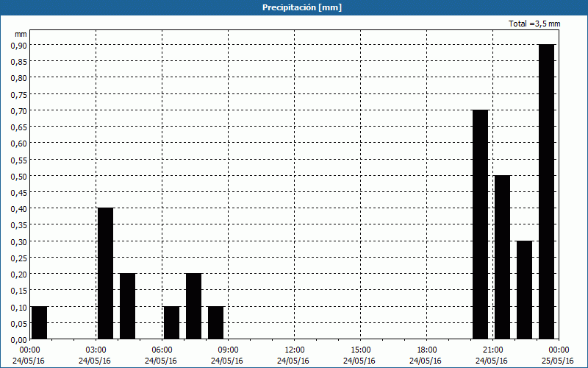Click the 00:00 time label above 25/05/16
The width and height of the screenshot is (588, 368).
559,350
